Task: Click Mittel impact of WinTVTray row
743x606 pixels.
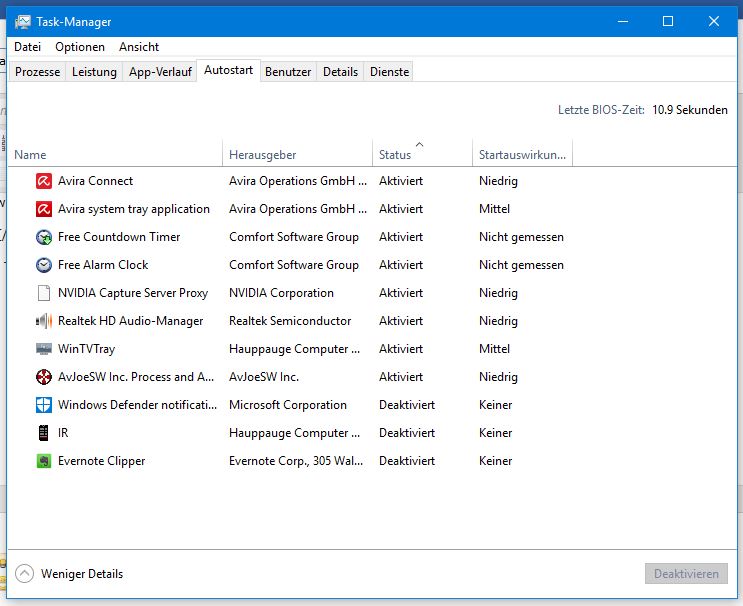Action: tap(494, 349)
